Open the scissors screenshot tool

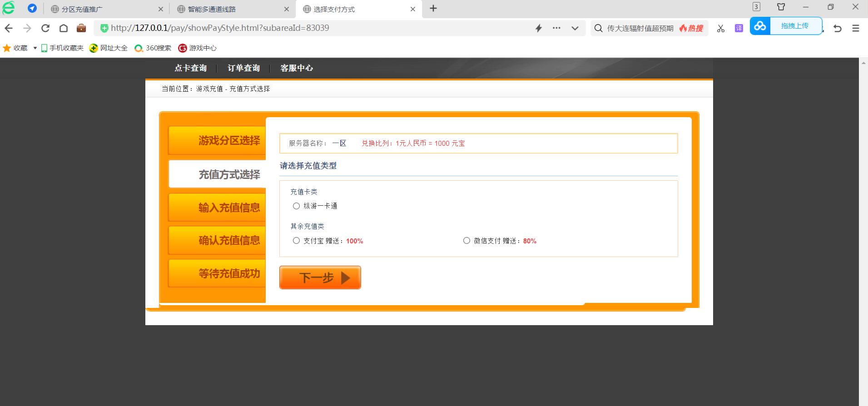pos(720,28)
